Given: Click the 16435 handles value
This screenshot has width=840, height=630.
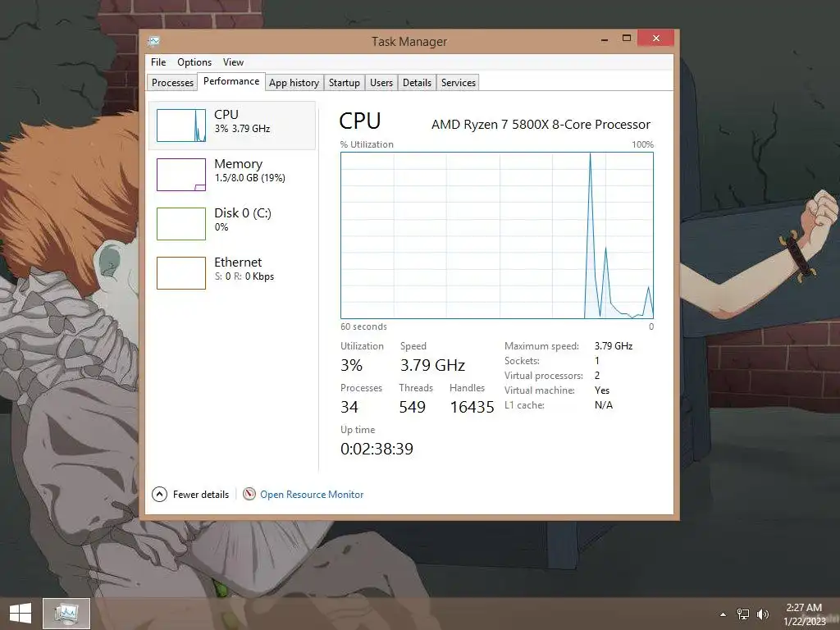Looking at the screenshot, I should pyautogui.click(x=472, y=407).
